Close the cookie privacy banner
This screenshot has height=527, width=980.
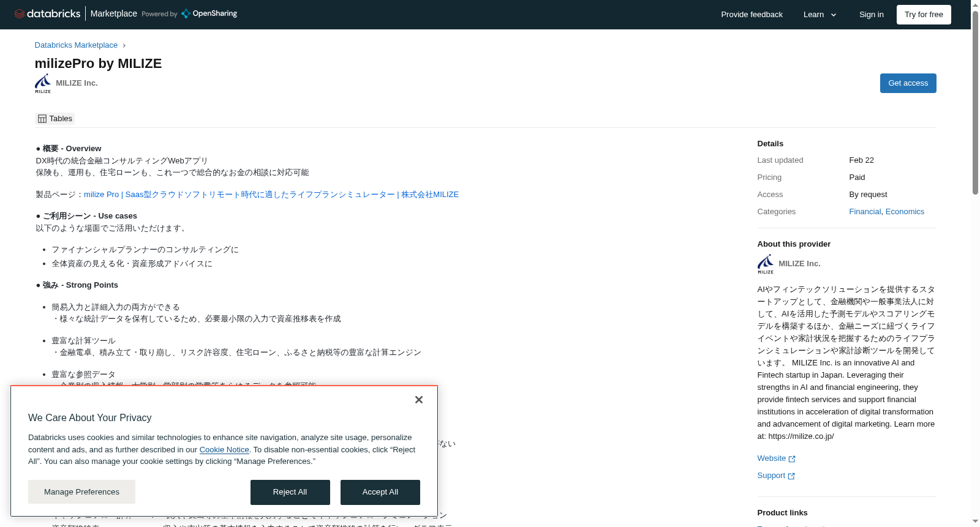pyautogui.click(x=419, y=400)
